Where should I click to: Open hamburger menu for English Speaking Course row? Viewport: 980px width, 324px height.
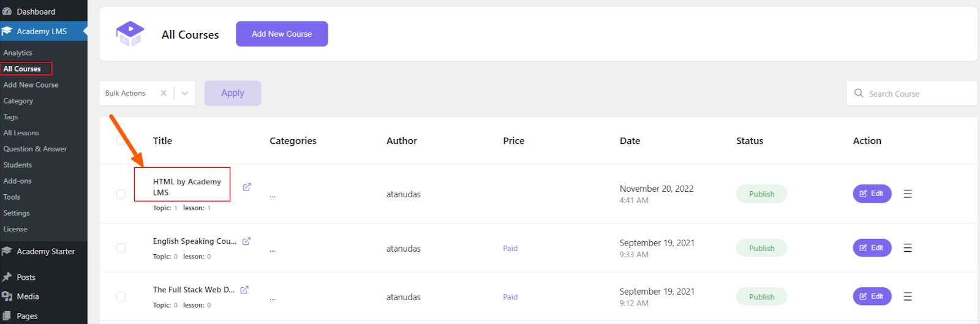click(x=908, y=248)
